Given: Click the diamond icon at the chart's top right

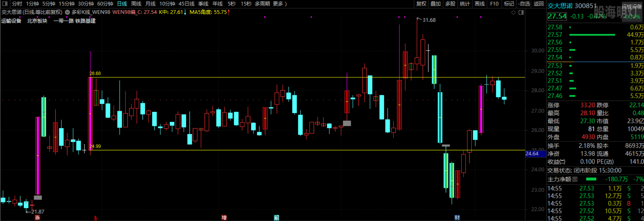Looking at the screenshot, I should point(513,12).
